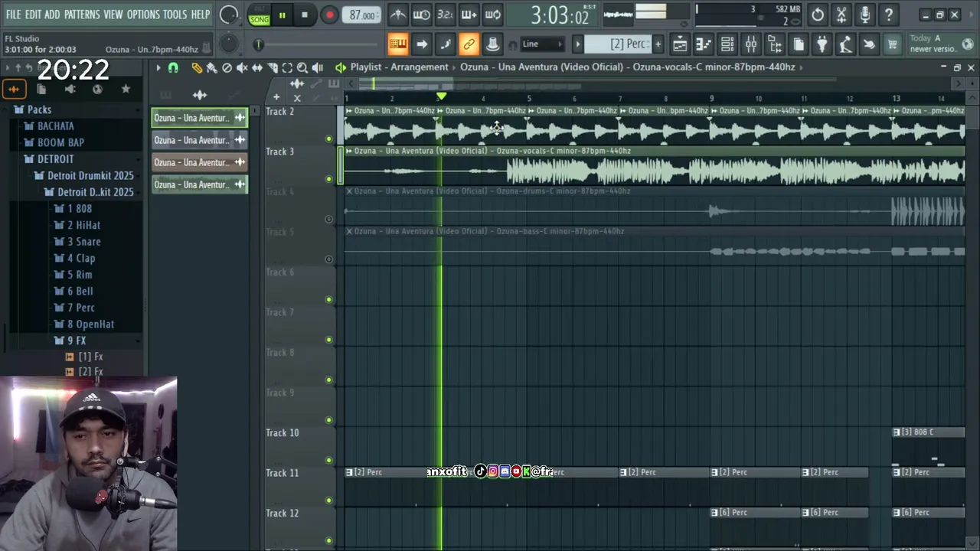Add a new pattern with plus button
980x551 pixels.
click(x=658, y=44)
